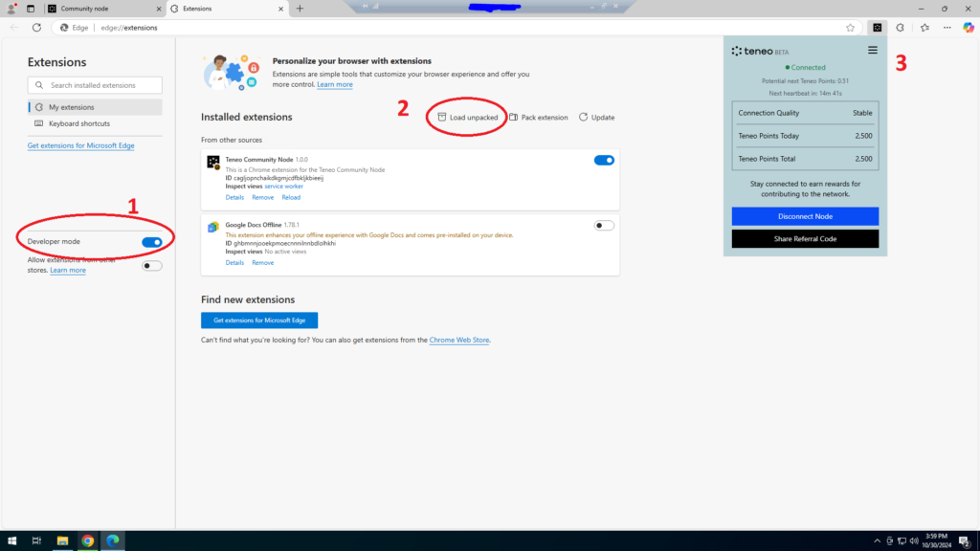Open the Favorites list icon
Screen dimensions: 980x551
pos(925,28)
